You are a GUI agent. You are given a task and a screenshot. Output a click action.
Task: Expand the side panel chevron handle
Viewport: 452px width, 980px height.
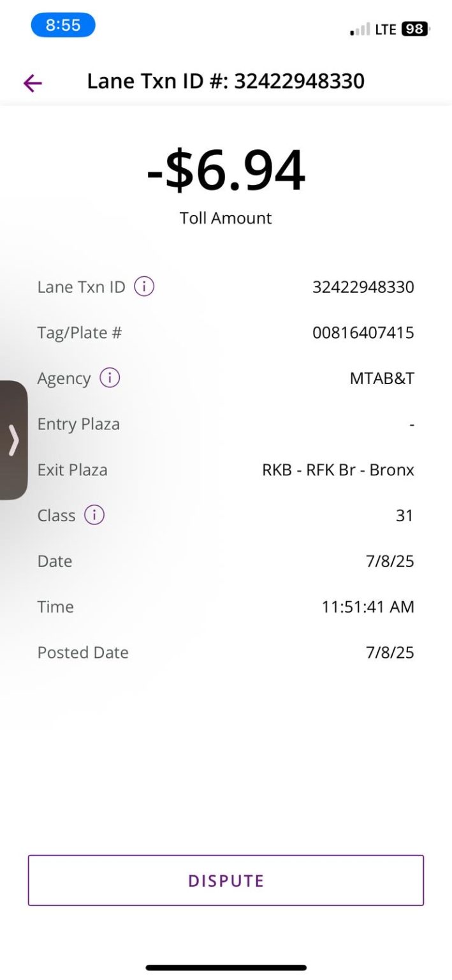[13, 440]
